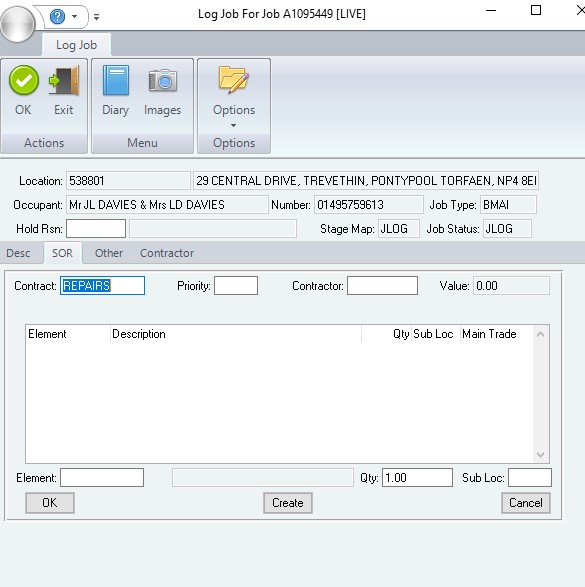Click the round application orb button
Image resolution: width=585 pixels, height=587 pixels.
pyautogui.click(x=18, y=24)
